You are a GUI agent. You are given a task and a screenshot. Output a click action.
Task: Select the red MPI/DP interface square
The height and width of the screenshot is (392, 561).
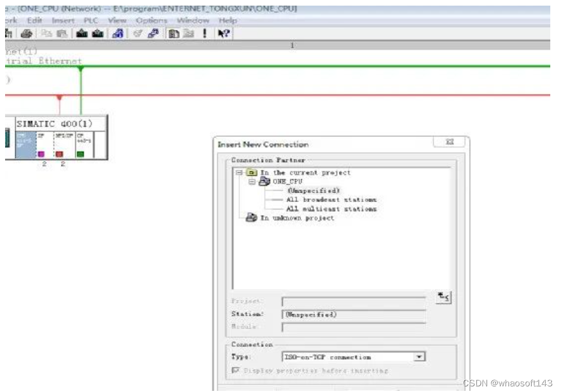coord(59,154)
